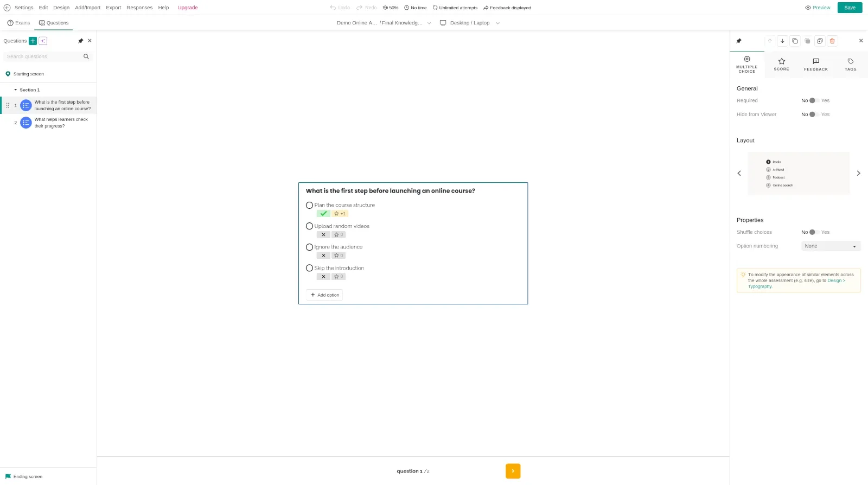This screenshot has width=868, height=485.
Task: Delete the question with the trash icon
Action: coord(832,41)
